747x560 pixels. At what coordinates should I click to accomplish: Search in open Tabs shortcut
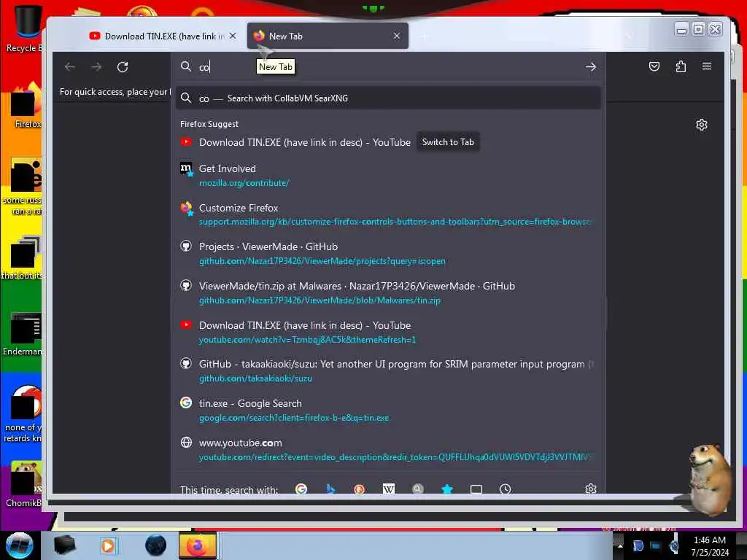coord(476,489)
